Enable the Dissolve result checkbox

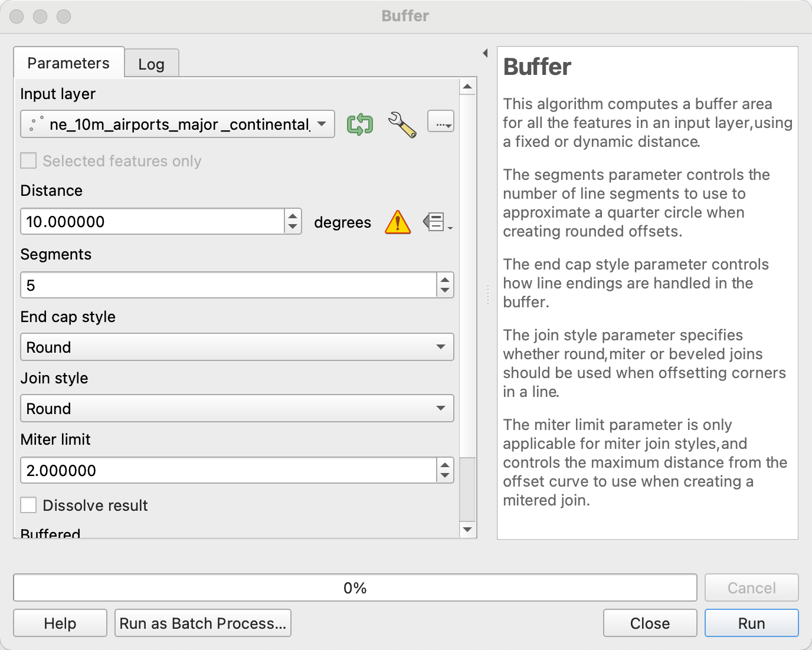28,505
